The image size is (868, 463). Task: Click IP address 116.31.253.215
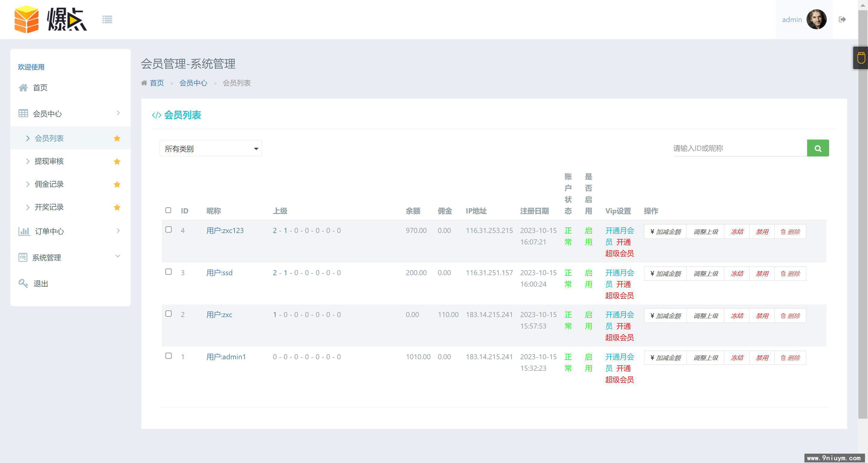tap(489, 231)
